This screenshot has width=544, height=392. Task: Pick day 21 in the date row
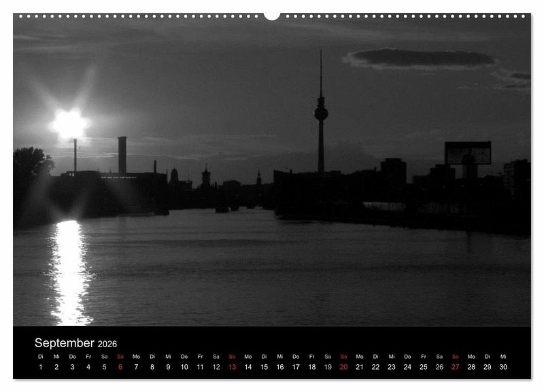pyautogui.click(x=360, y=367)
